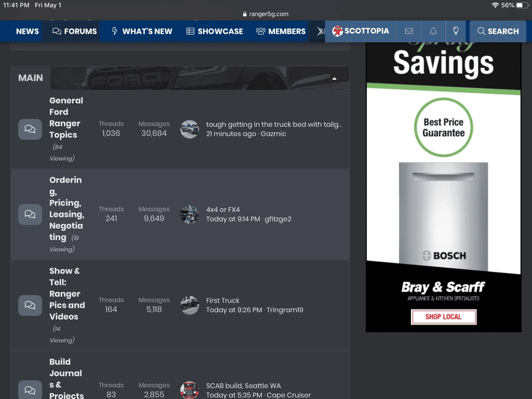Click the 241 threads count

coord(111,218)
